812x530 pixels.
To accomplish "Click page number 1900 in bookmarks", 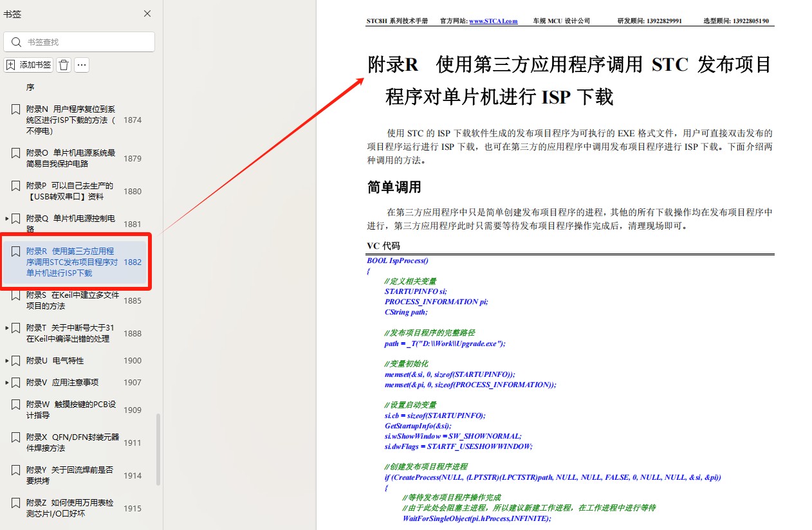I will [133, 361].
